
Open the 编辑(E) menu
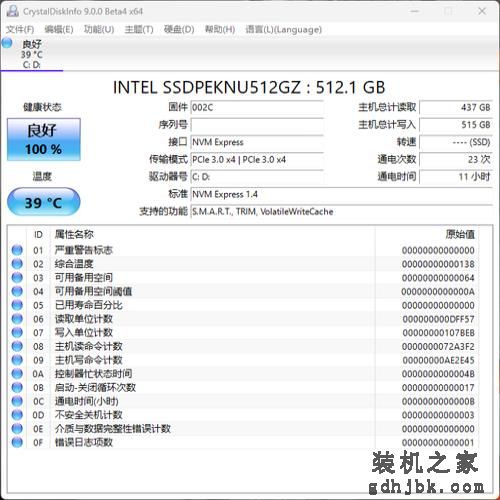point(59,29)
